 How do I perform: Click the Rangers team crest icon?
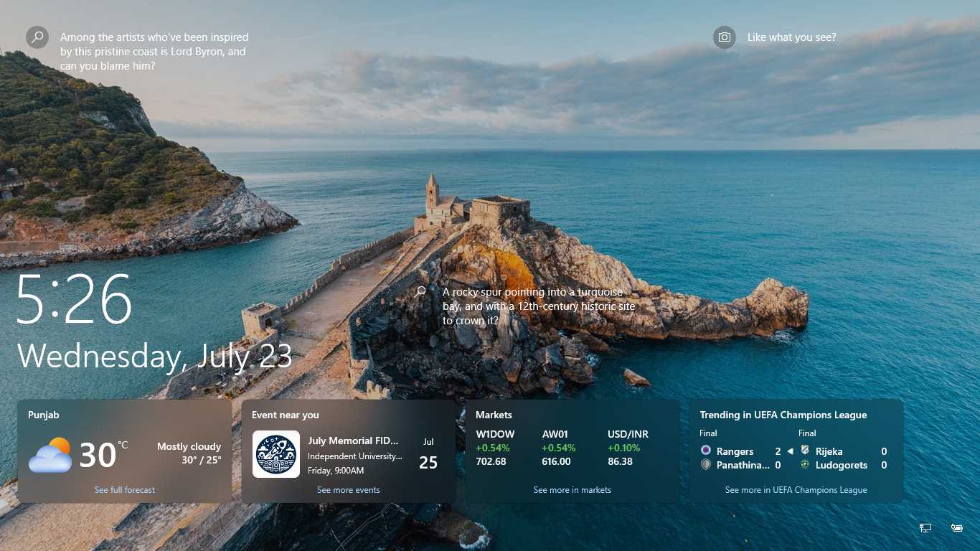[706, 451]
